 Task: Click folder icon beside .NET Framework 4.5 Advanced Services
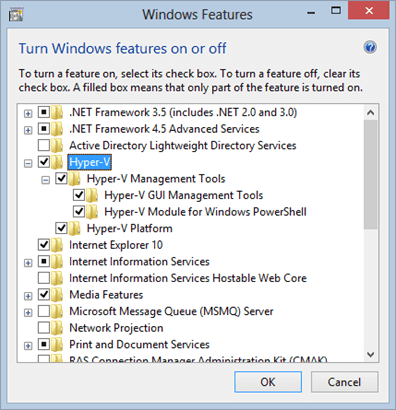(x=57, y=129)
